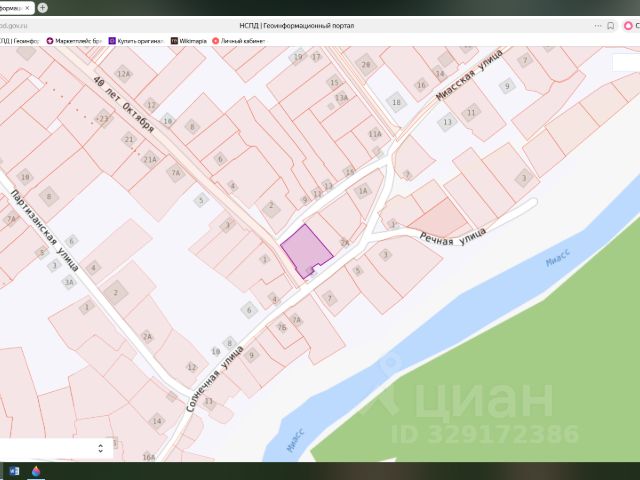Click the Партизанская улица street label

pos(44,231)
